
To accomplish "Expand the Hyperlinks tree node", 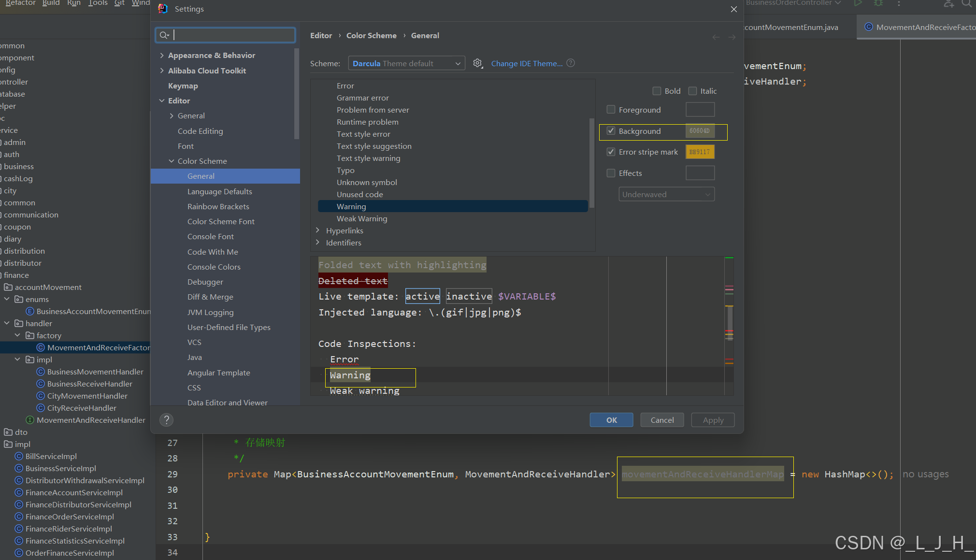I will (317, 230).
